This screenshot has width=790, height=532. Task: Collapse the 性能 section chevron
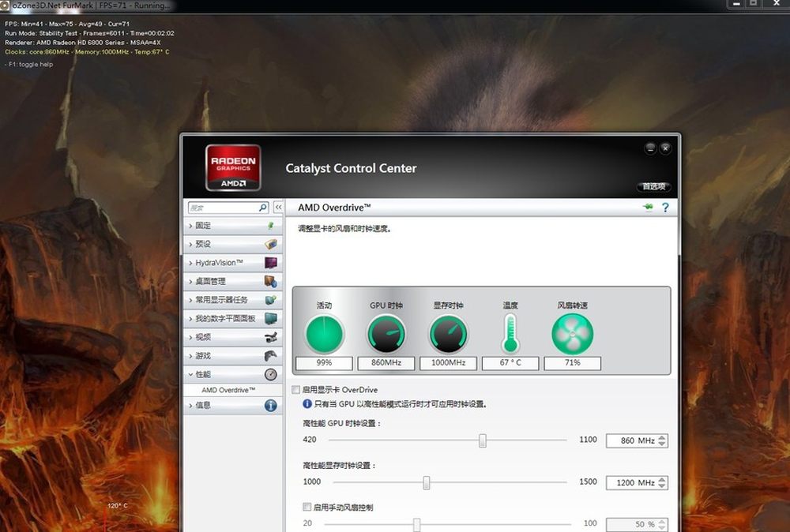pos(190,374)
